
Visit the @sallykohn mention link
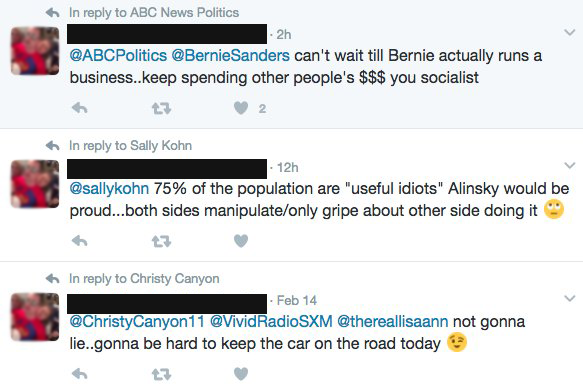point(109,189)
